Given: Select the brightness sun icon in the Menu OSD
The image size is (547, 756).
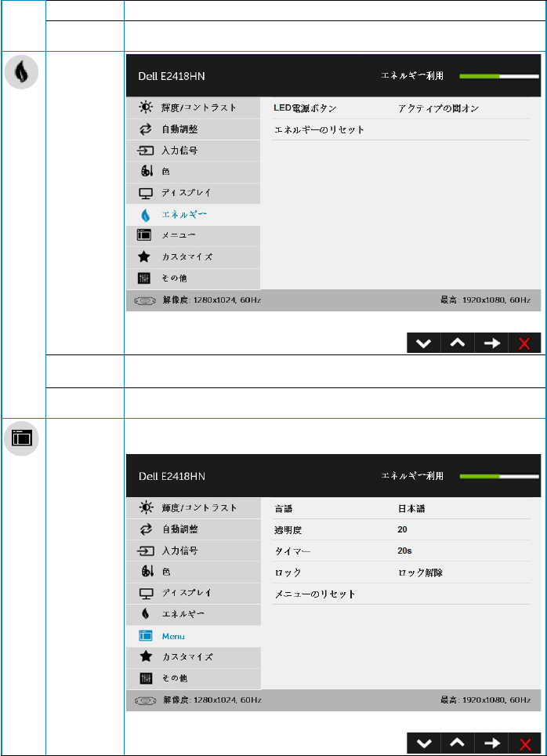Looking at the screenshot, I should pyautogui.click(x=145, y=507).
